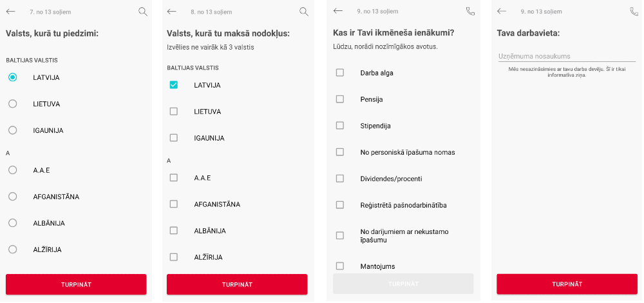Open search on birth country screen

tap(142, 12)
